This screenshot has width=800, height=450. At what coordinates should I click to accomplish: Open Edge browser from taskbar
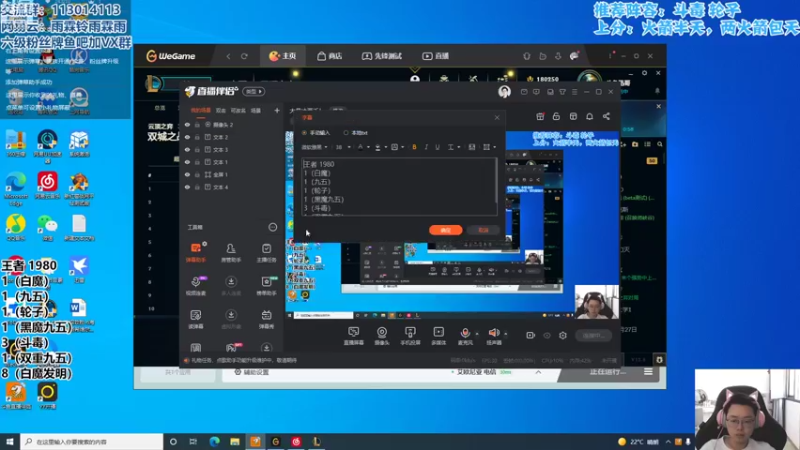pos(214,441)
